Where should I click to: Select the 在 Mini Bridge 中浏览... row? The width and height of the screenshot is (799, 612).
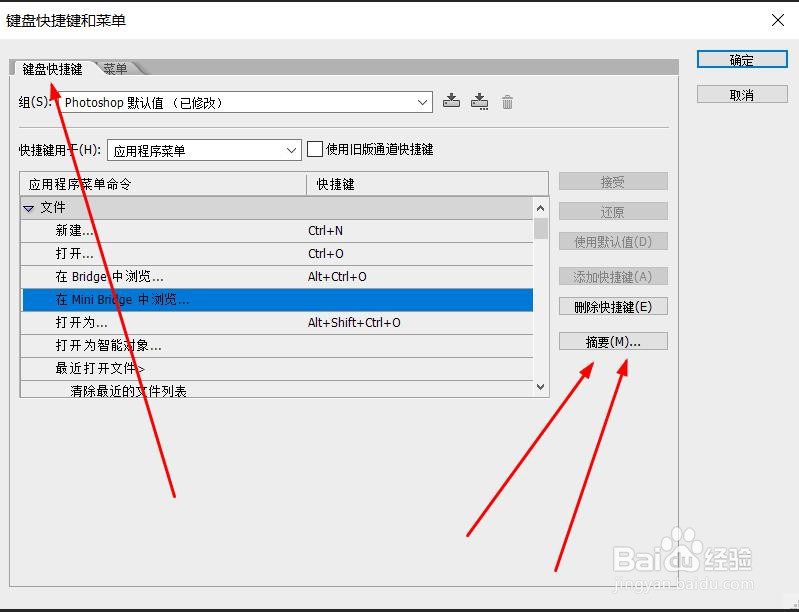(277, 300)
